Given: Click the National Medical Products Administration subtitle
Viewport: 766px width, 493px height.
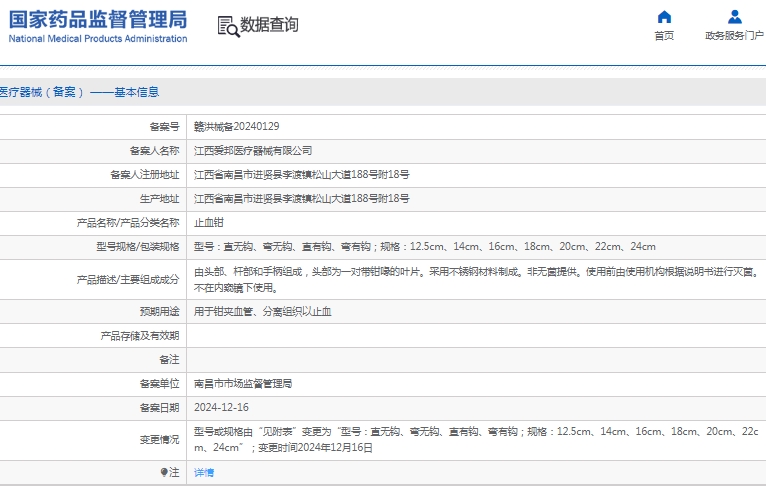Looking at the screenshot, I should (98, 39).
